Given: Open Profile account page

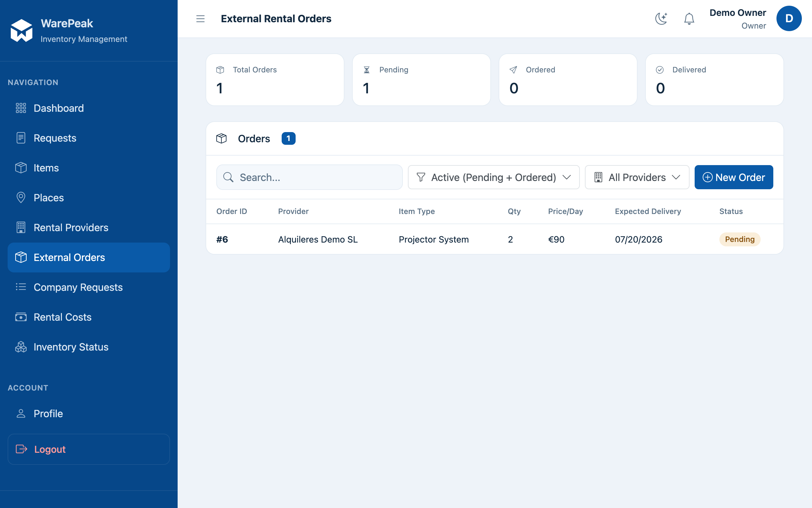Looking at the screenshot, I should point(88,414).
